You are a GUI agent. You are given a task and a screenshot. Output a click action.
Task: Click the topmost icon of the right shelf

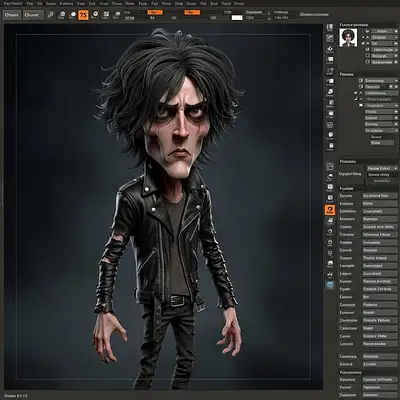click(330, 28)
